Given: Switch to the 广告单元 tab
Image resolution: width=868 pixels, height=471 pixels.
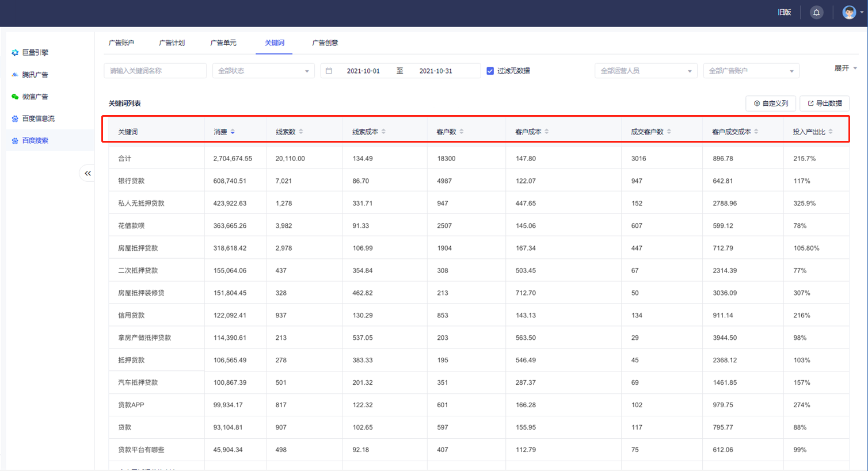Looking at the screenshot, I should [223, 43].
